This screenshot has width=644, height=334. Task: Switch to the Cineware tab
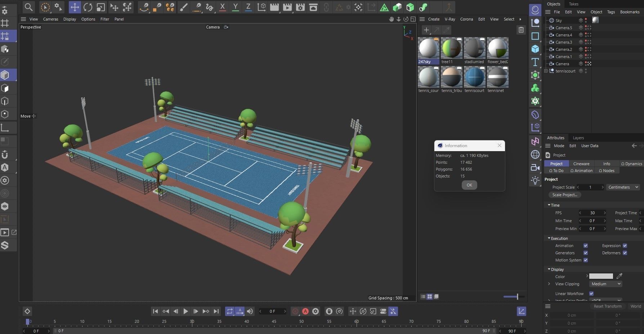[581, 164]
